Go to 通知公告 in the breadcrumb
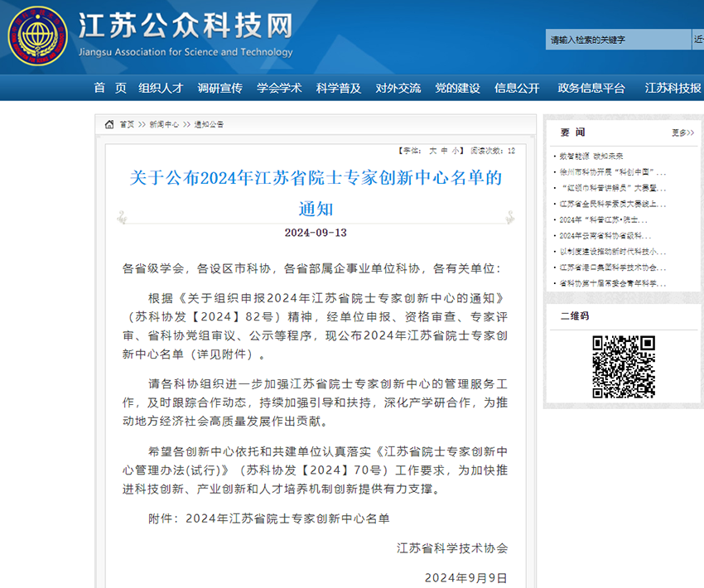Viewport: 704px width, 588px height. pyautogui.click(x=209, y=124)
